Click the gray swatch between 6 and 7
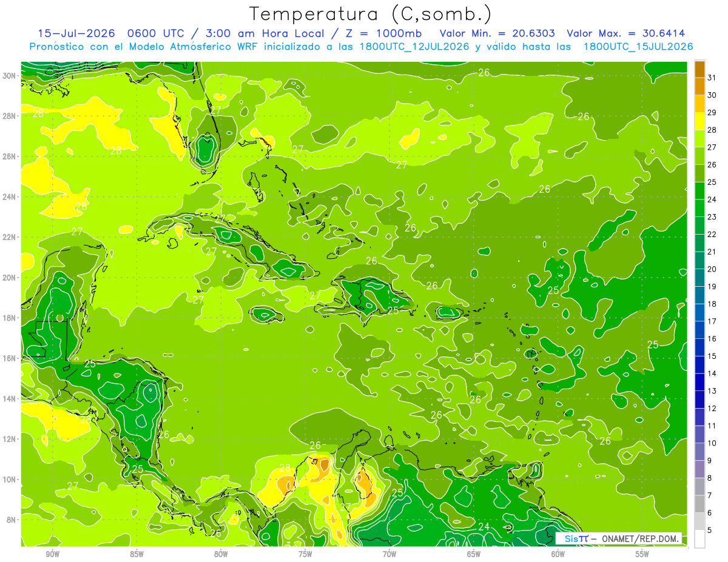This screenshot has height=562, width=728. (x=699, y=504)
